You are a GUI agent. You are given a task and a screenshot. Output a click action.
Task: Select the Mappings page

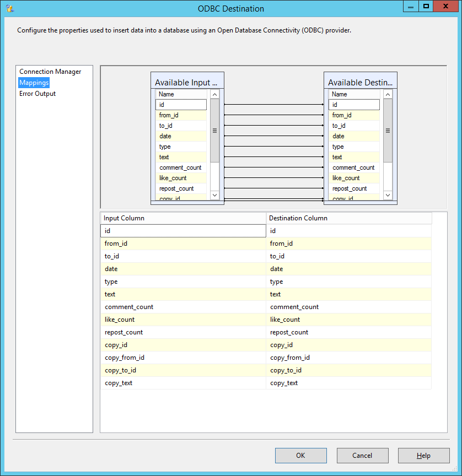click(x=34, y=82)
